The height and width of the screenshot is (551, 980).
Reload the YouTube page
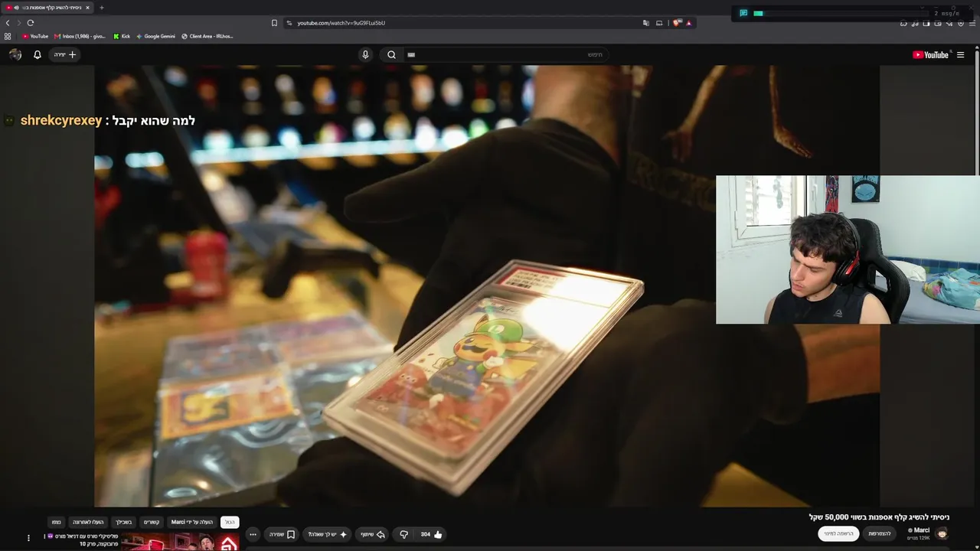coord(31,23)
